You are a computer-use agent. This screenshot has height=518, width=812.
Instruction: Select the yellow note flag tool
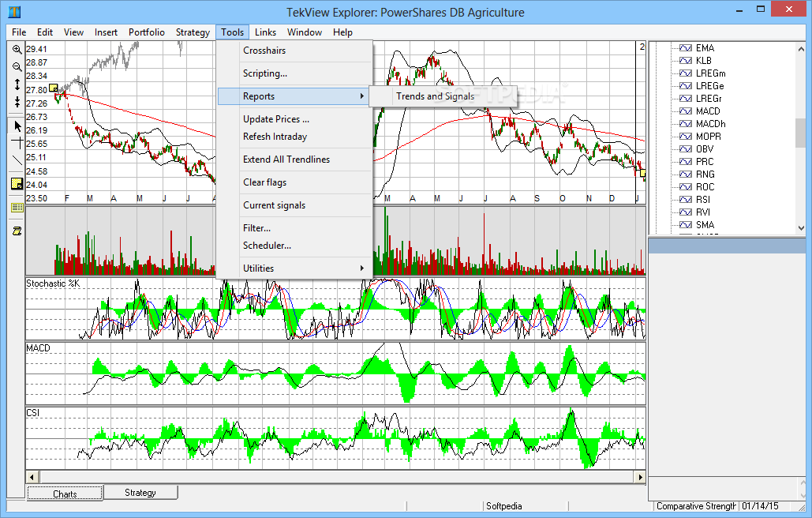click(x=17, y=183)
